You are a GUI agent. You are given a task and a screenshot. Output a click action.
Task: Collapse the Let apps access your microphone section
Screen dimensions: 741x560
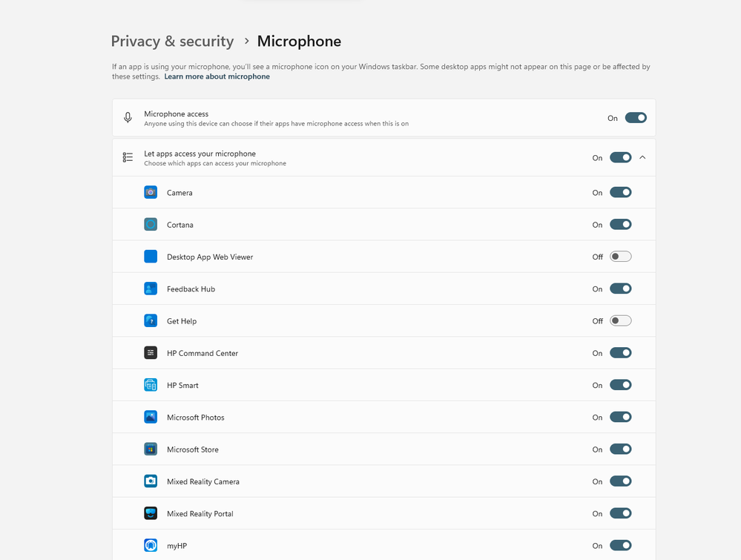pos(642,157)
